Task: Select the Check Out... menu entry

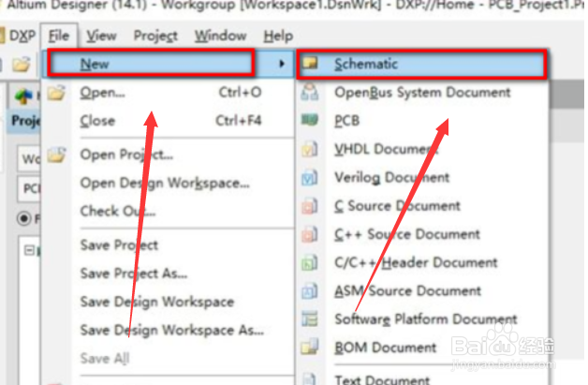Action: (x=167, y=212)
